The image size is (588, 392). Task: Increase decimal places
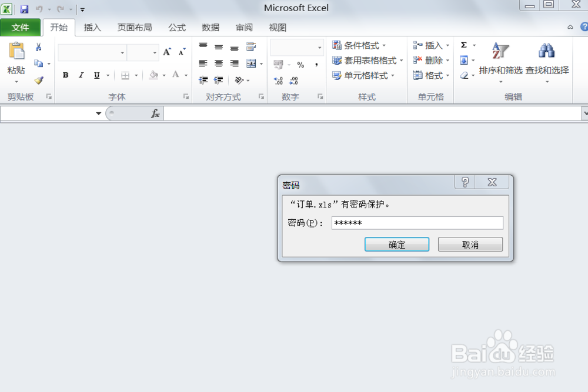pyautogui.click(x=278, y=81)
